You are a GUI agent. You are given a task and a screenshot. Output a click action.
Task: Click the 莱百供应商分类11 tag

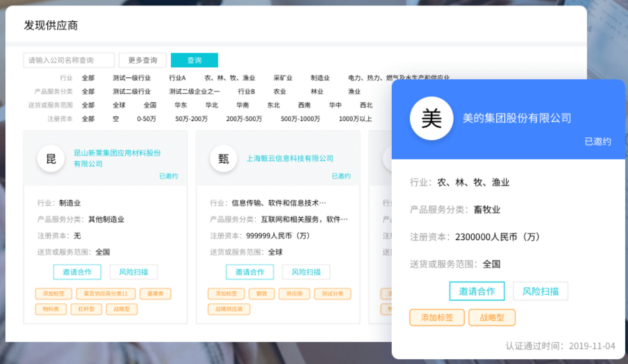(105, 293)
